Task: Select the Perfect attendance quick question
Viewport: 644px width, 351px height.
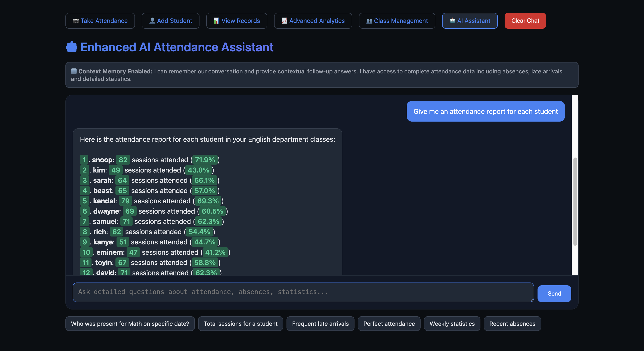Action: [389, 323]
